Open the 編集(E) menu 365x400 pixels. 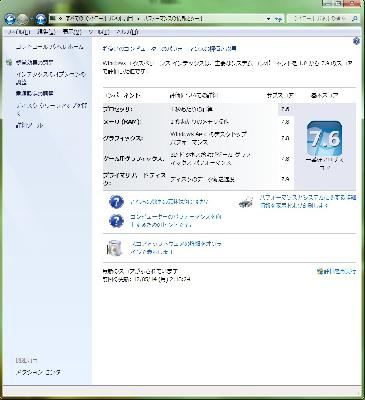(46, 32)
